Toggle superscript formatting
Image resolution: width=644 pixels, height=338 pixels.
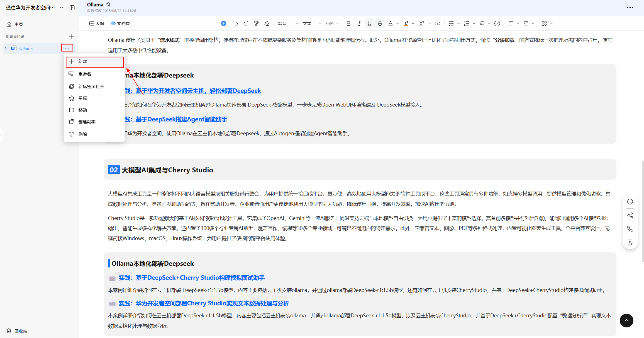(x=422, y=23)
